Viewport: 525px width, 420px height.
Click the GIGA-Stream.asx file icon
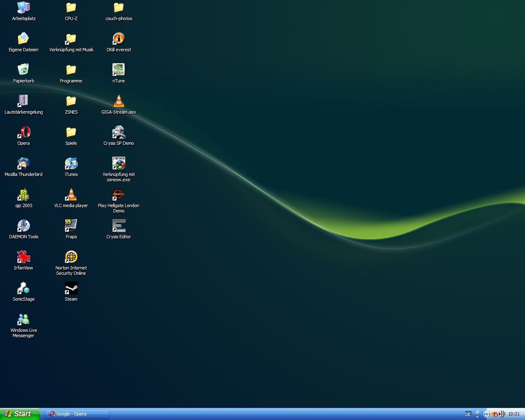point(119,101)
